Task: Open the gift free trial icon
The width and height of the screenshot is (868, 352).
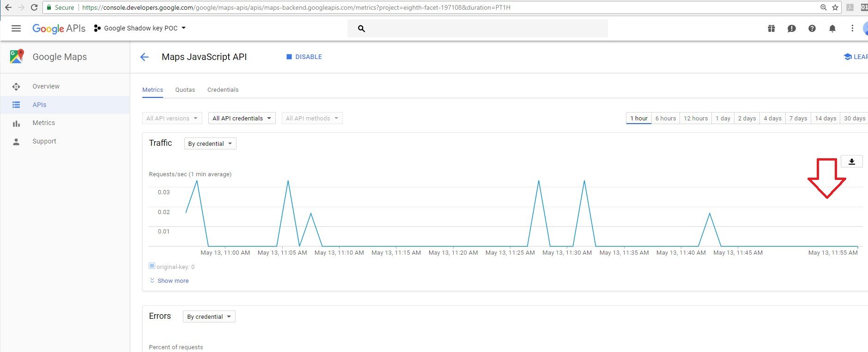Action: (x=771, y=29)
